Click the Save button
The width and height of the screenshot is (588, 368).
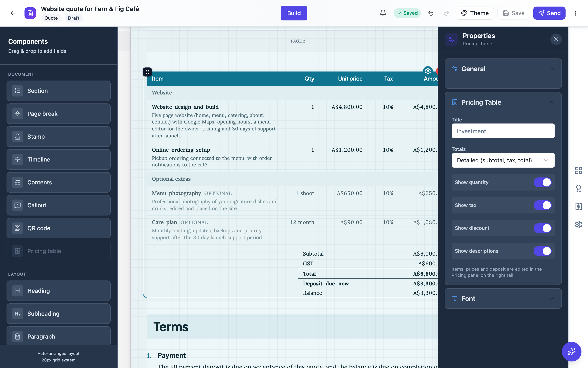coord(513,13)
